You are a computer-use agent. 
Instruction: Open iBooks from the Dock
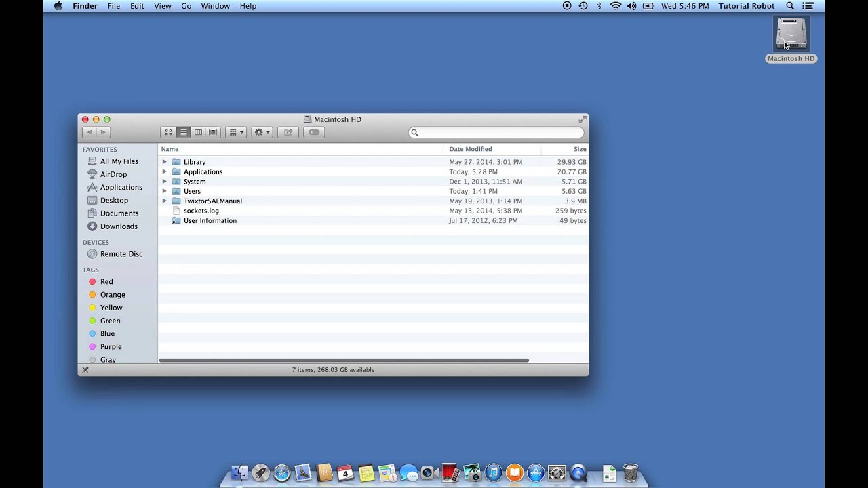(x=514, y=472)
